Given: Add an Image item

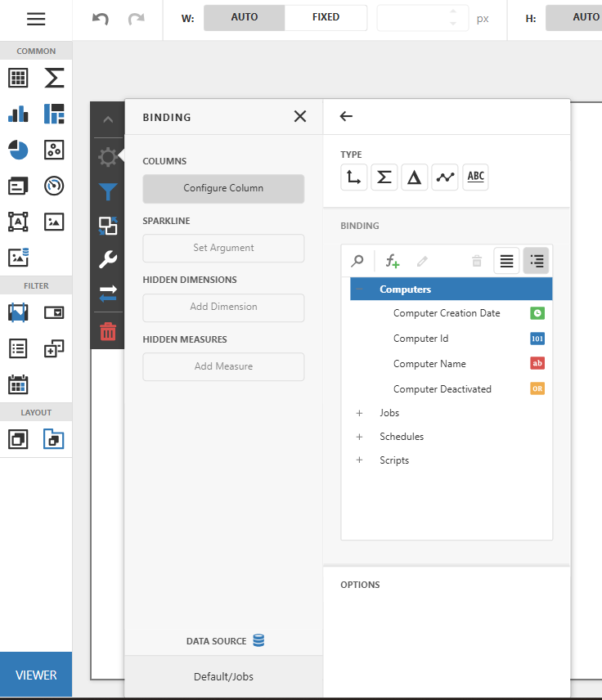Looking at the screenshot, I should [x=54, y=222].
